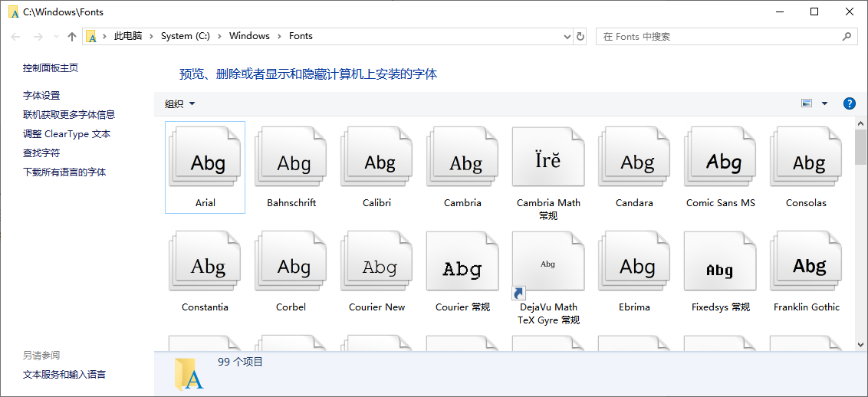The height and width of the screenshot is (397, 868).
Task: Open the address bar history dropdown
Action: tap(567, 37)
